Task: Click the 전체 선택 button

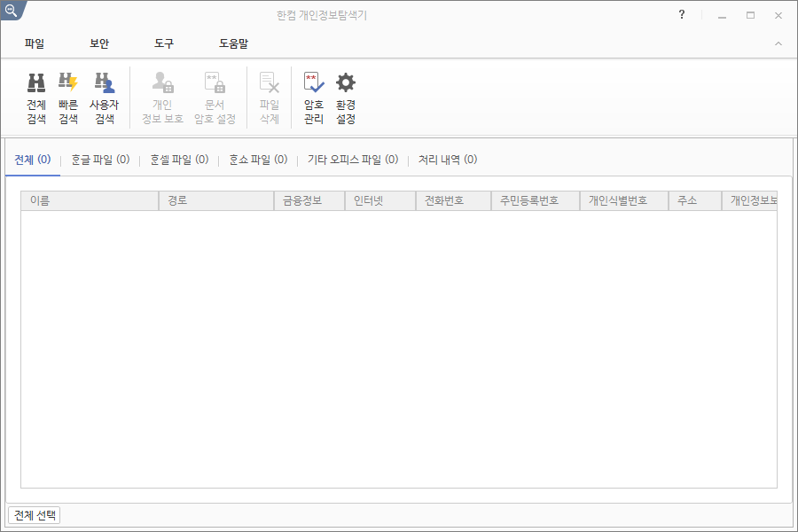Action: pyautogui.click(x=35, y=515)
